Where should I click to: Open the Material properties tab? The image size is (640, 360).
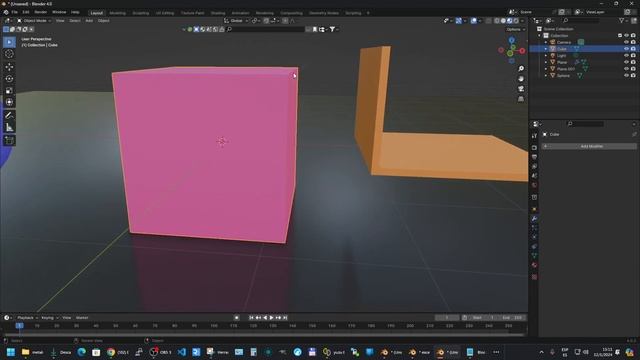[534, 265]
